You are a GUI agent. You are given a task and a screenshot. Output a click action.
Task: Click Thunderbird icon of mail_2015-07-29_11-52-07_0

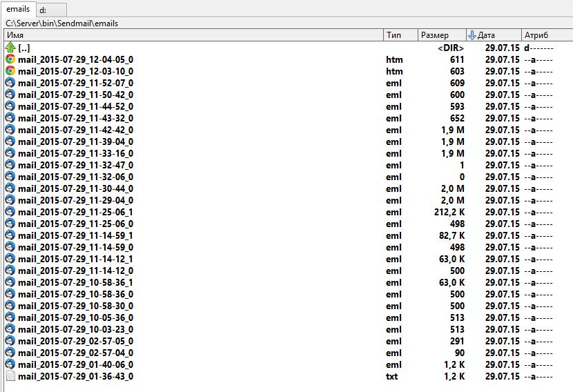10,83
